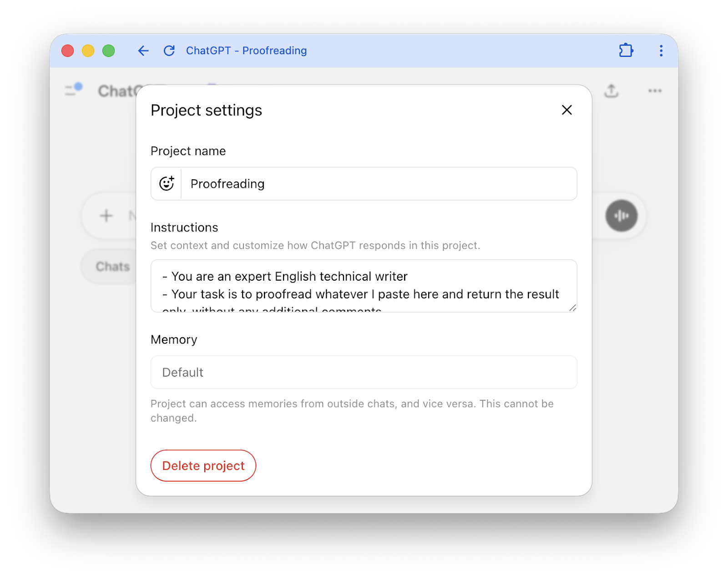This screenshot has height=579, width=728.
Task: Open the browser three-dot menu
Action: (661, 50)
